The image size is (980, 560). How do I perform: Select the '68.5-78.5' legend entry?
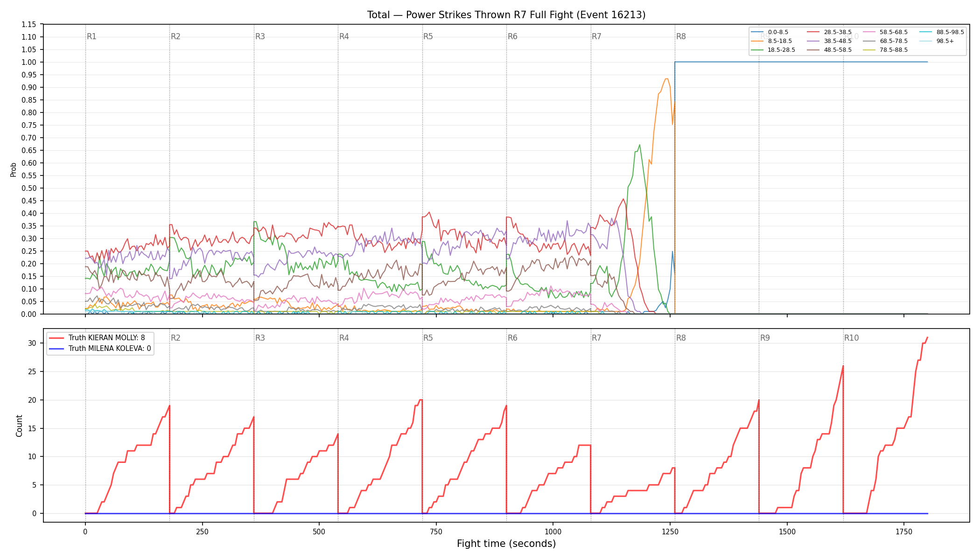885,41
